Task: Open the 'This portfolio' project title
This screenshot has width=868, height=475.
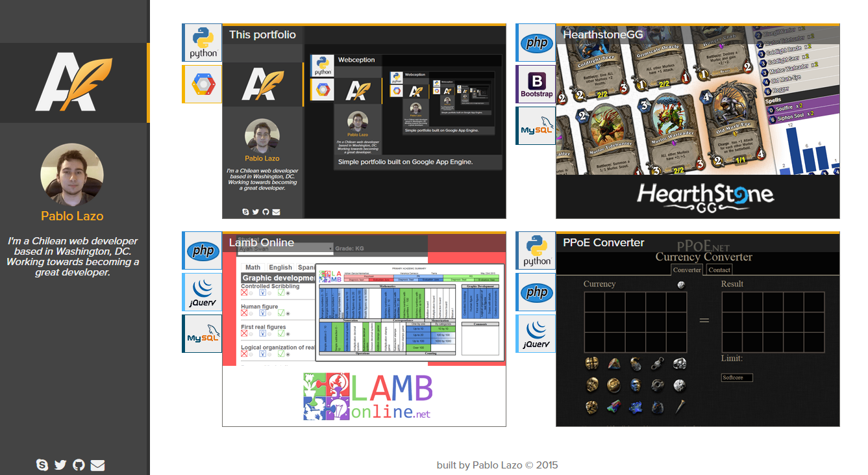Action: pos(262,35)
